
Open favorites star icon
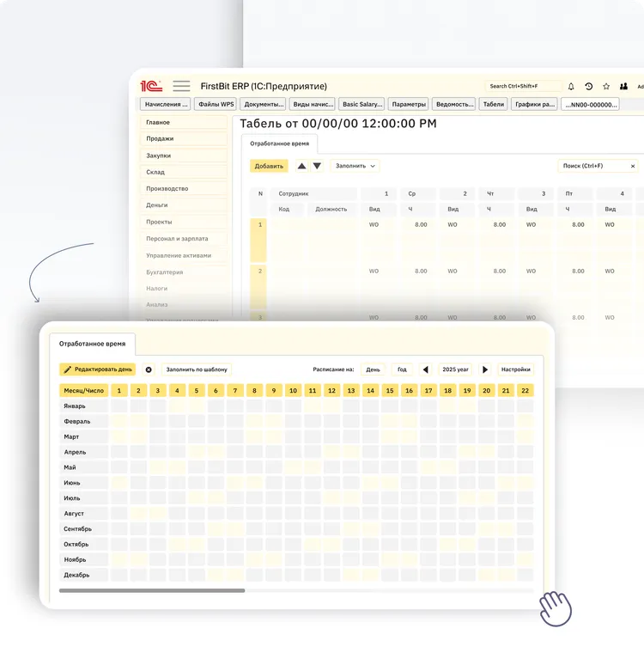point(606,86)
